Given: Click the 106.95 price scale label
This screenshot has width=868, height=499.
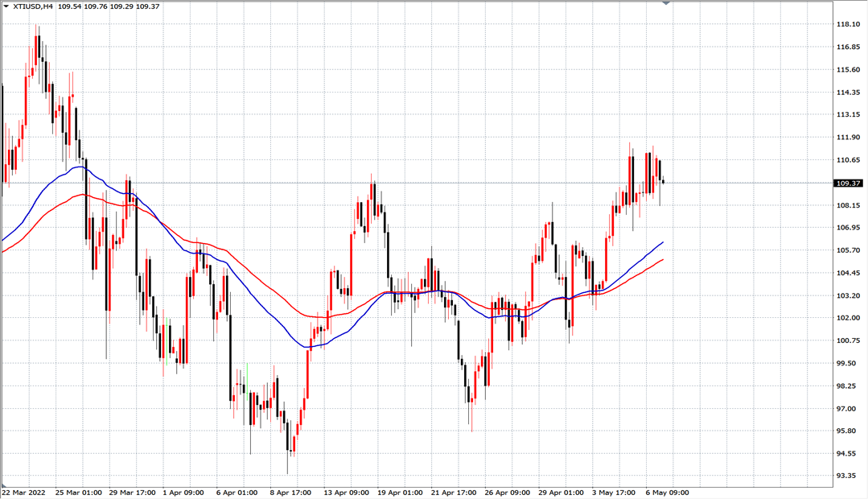Looking at the screenshot, I should pos(848,228).
